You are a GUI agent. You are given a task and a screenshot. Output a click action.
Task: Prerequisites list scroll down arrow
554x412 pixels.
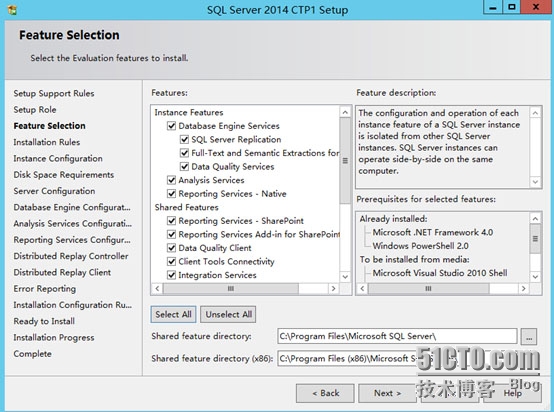click(535, 276)
